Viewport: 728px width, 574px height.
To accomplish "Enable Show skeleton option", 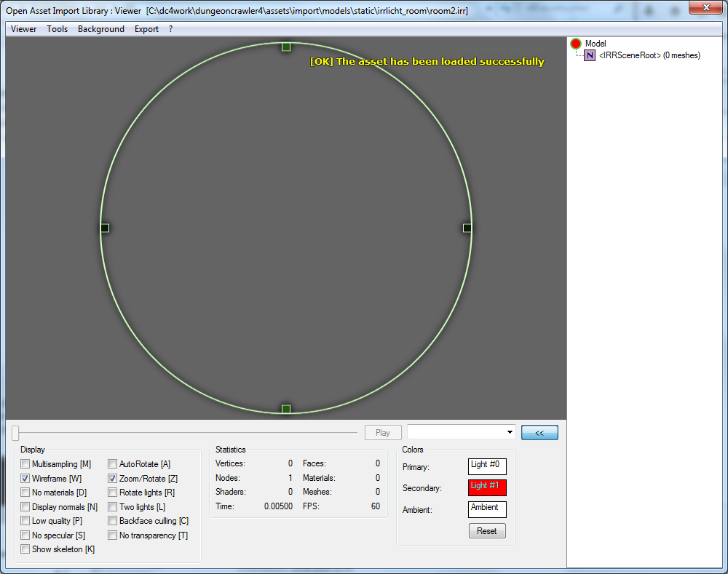I will point(25,549).
